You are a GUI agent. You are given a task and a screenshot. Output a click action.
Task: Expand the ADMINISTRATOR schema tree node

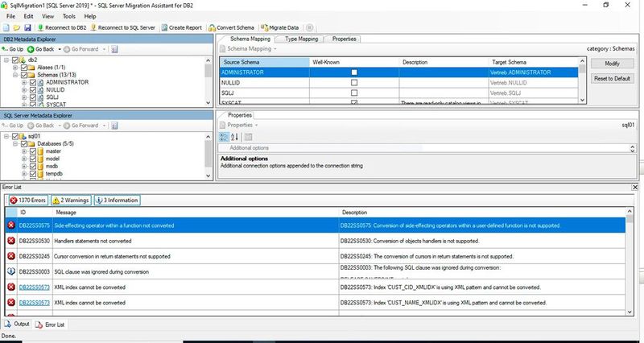pos(24,82)
